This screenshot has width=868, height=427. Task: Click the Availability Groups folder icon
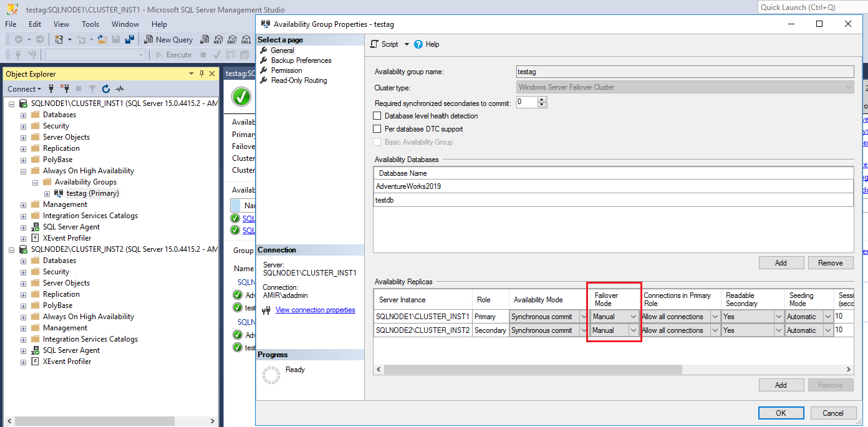coord(47,182)
